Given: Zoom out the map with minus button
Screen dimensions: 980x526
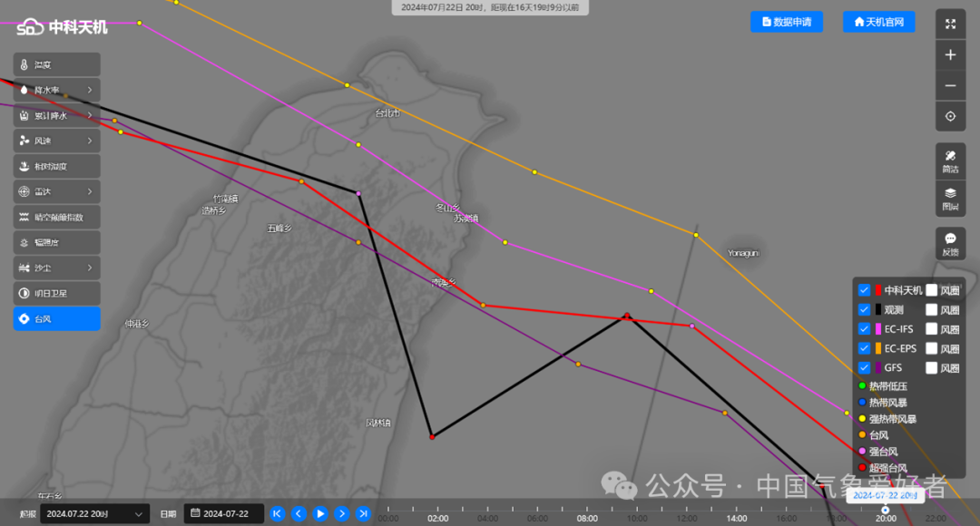Looking at the screenshot, I should pyautogui.click(x=950, y=86).
